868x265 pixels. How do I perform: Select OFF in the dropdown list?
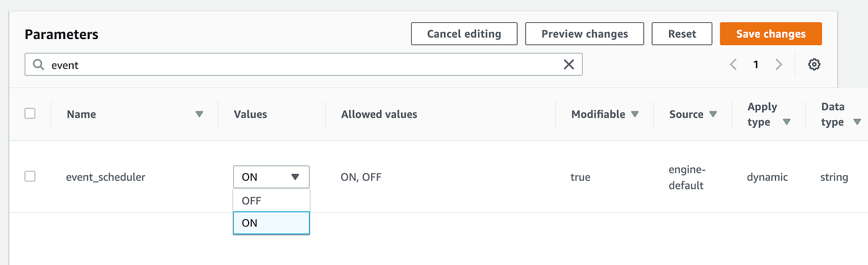click(271, 201)
